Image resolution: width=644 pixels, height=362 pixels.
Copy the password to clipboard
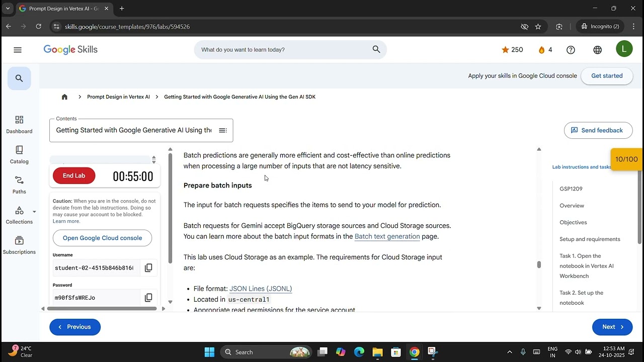click(148, 298)
